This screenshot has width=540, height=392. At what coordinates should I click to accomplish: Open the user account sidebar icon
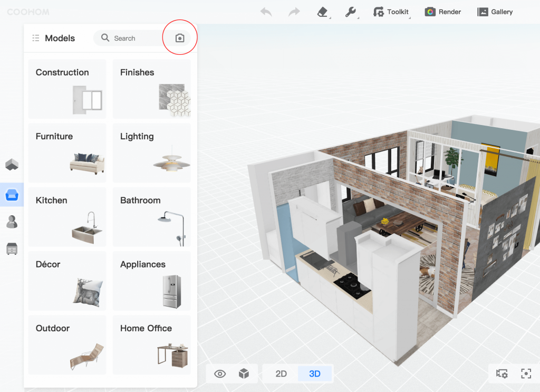12,222
